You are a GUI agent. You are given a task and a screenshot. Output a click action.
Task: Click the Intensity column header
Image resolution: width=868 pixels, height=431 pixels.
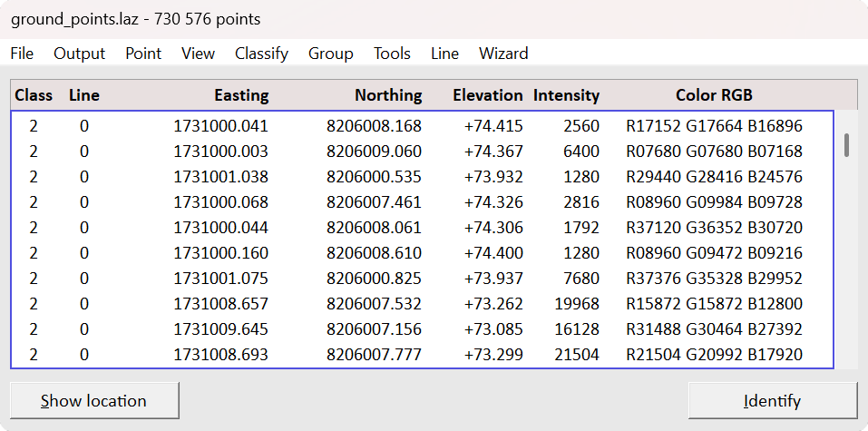click(566, 95)
